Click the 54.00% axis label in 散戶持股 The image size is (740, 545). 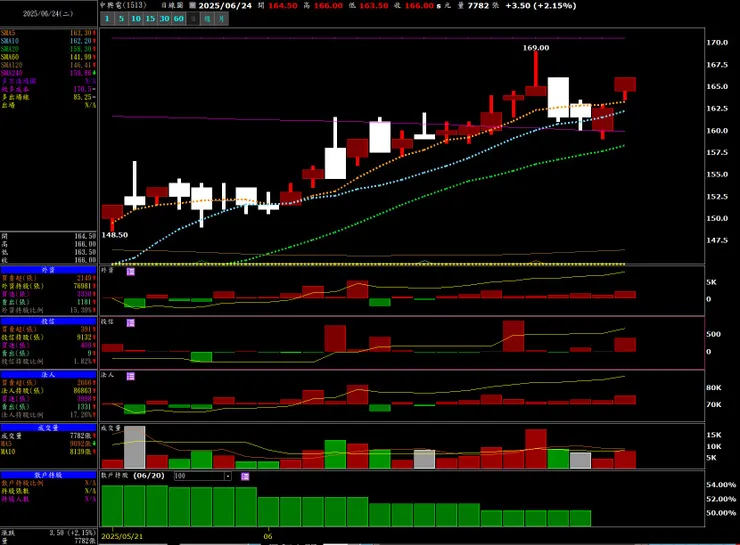click(x=721, y=485)
